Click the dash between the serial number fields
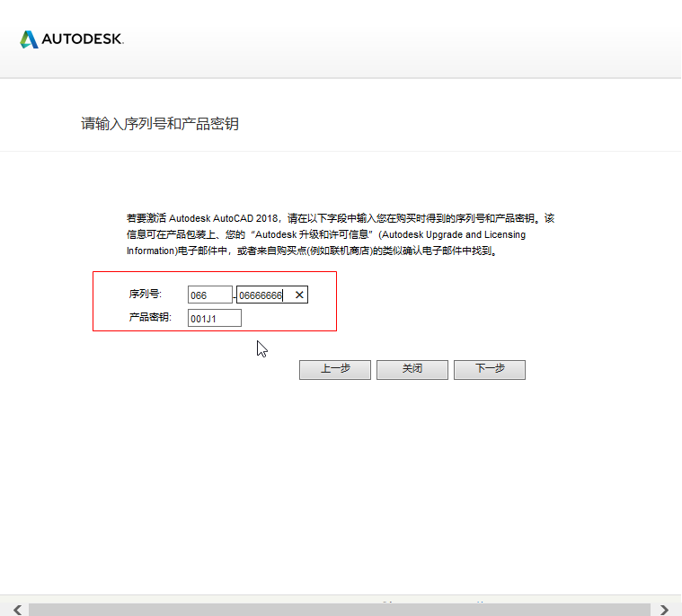 pyautogui.click(x=235, y=295)
